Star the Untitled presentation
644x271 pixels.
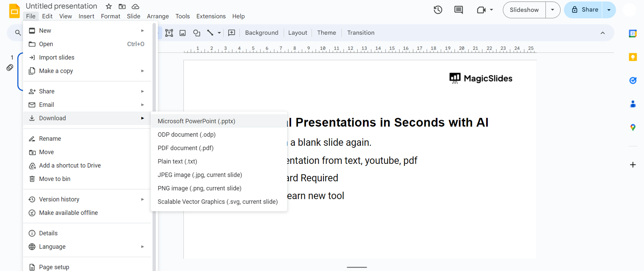109,6
